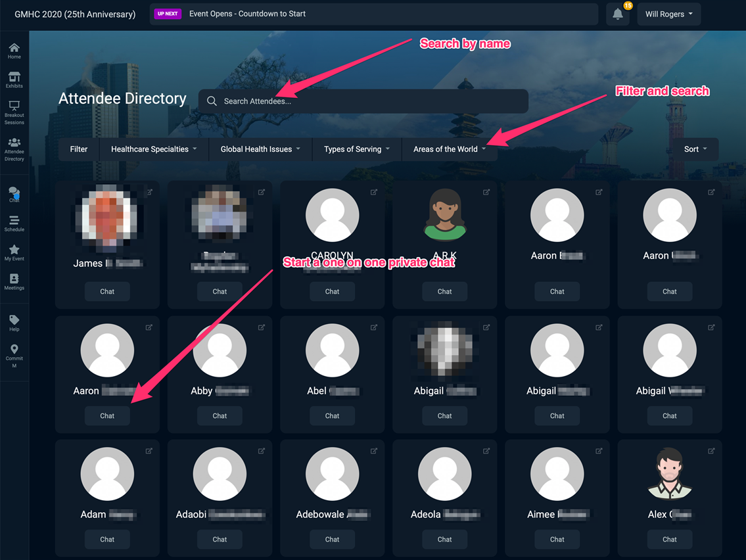The image size is (746, 560).
Task: Open the Sort dropdown
Action: click(695, 149)
